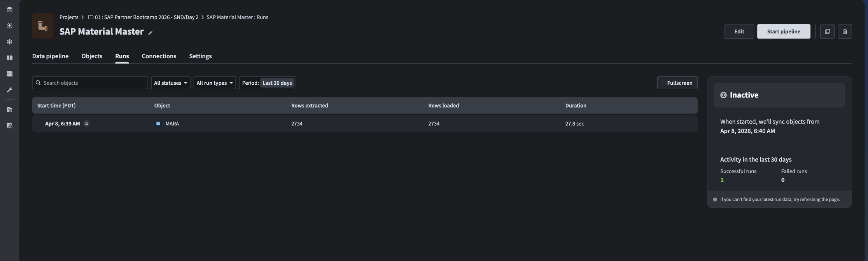Click the sparkle compass icon in sidebar
The height and width of the screenshot is (261, 868).
pos(9,26)
